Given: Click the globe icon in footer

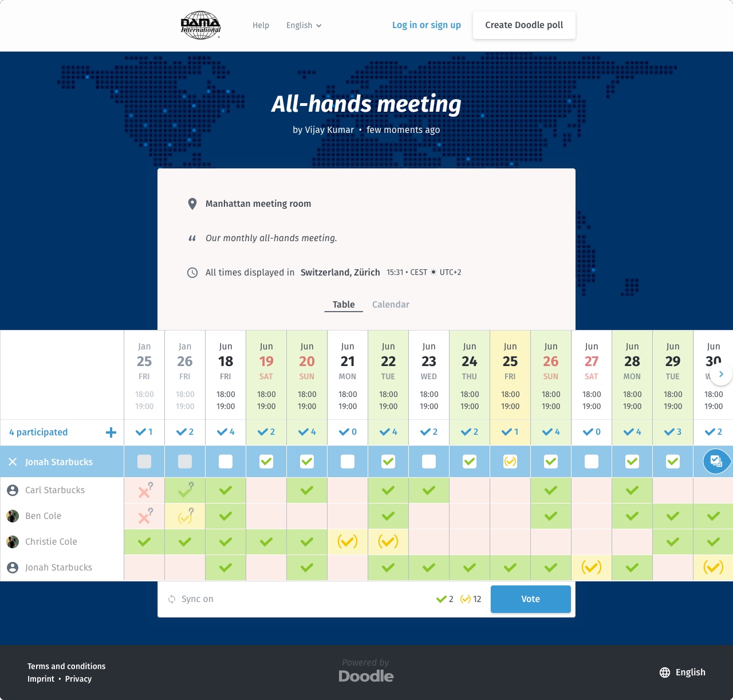Looking at the screenshot, I should [664, 673].
